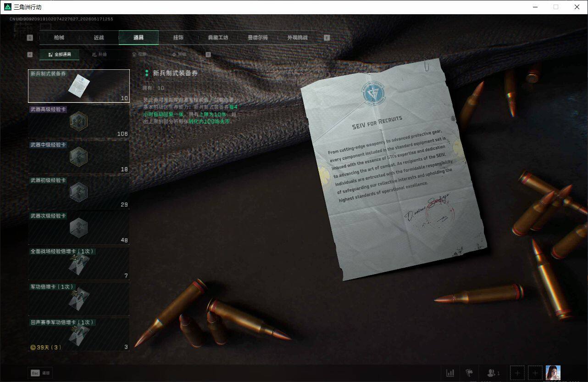Go to the 挂饰 tab
This screenshot has height=382, width=588.
coord(178,38)
